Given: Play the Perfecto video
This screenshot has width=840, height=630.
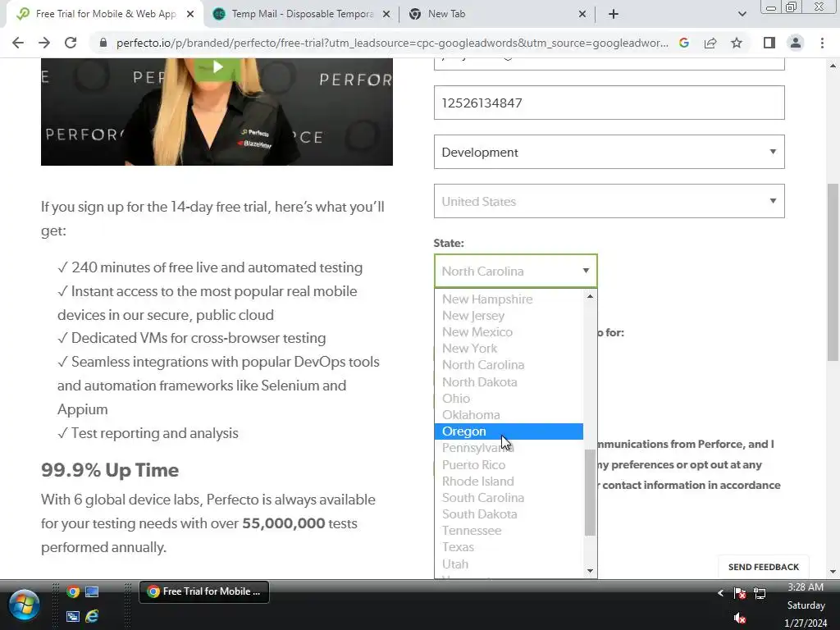Looking at the screenshot, I should coord(217,67).
